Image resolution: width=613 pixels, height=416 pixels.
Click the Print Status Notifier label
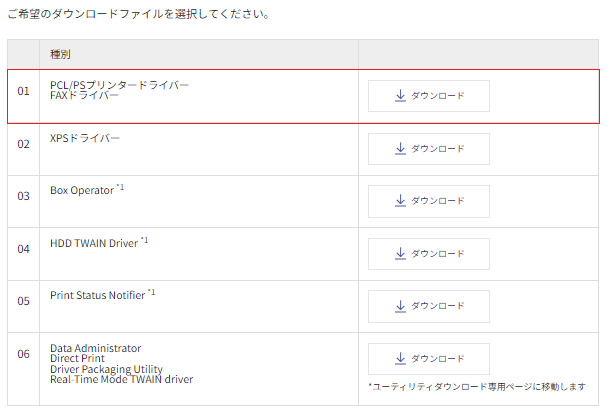pos(98,295)
